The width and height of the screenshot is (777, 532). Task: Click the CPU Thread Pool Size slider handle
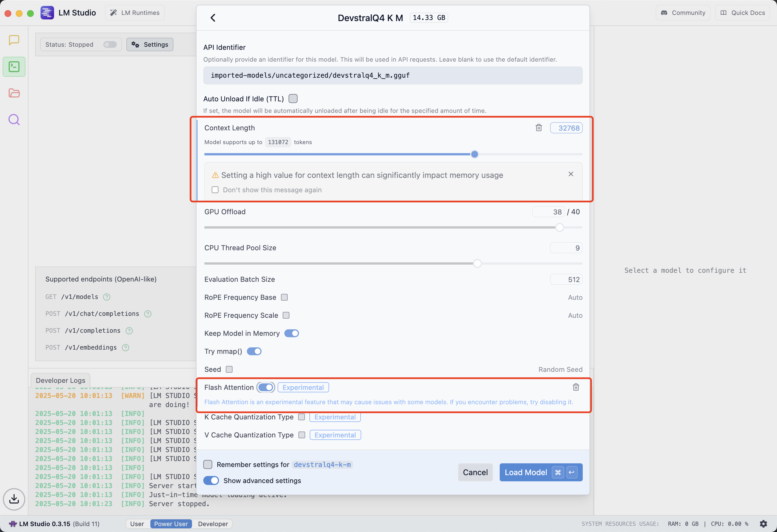pyautogui.click(x=477, y=263)
